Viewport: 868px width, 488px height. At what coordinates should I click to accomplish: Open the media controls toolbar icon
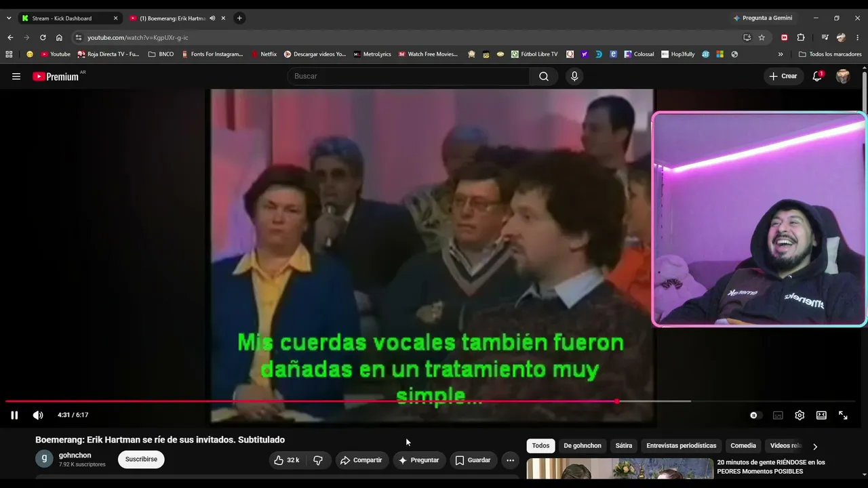pyautogui.click(x=825, y=37)
